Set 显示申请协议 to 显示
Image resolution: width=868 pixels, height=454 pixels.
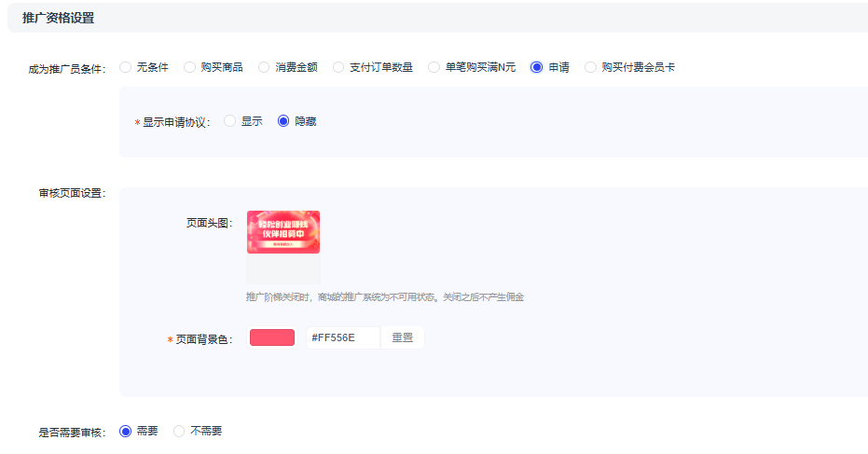pyautogui.click(x=229, y=121)
